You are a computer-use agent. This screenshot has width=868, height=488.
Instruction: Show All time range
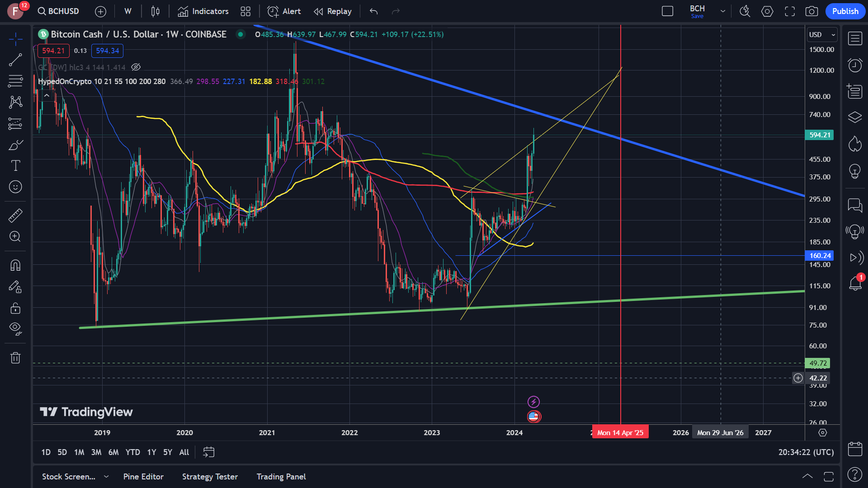coord(184,452)
